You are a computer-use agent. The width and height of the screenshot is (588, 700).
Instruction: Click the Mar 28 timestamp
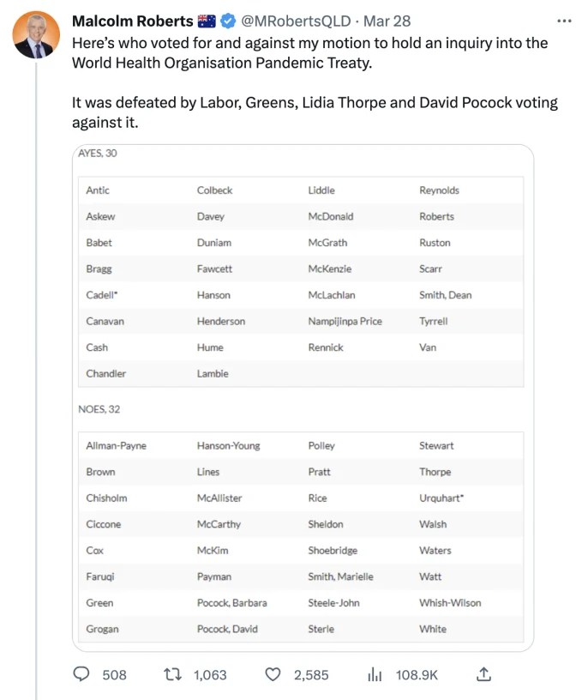point(387,21)
